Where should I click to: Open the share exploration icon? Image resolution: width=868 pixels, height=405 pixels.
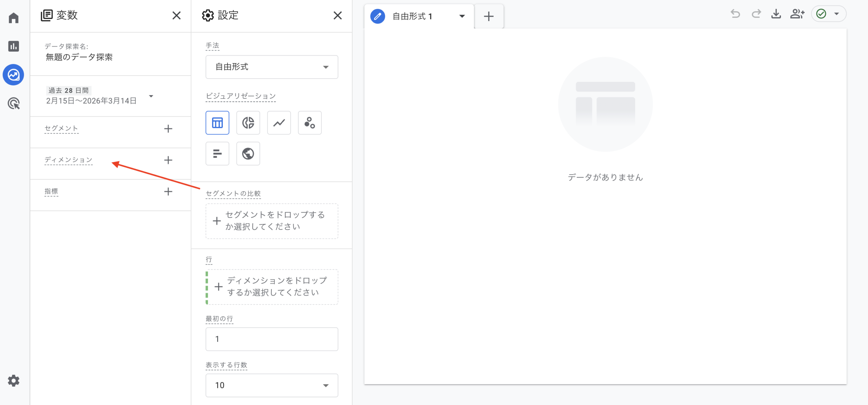click(797, 14)
